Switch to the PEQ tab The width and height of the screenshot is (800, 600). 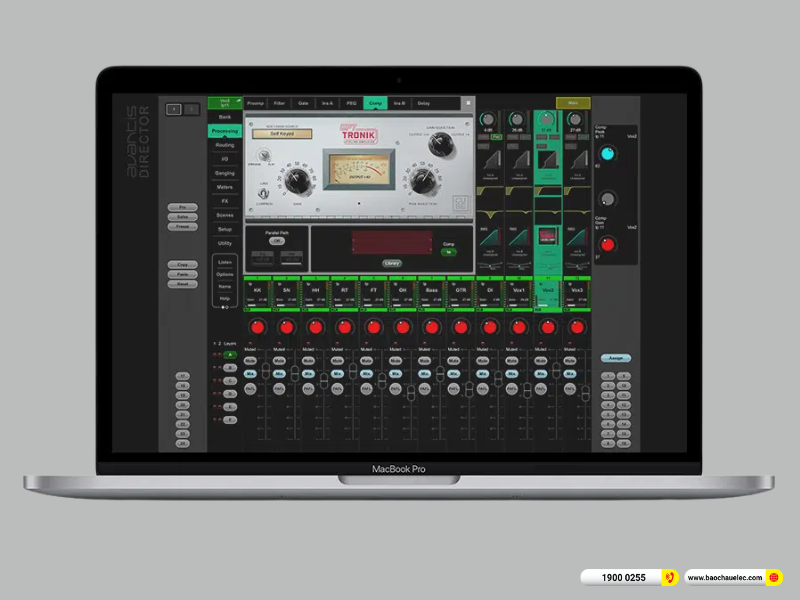pos(351,103)
